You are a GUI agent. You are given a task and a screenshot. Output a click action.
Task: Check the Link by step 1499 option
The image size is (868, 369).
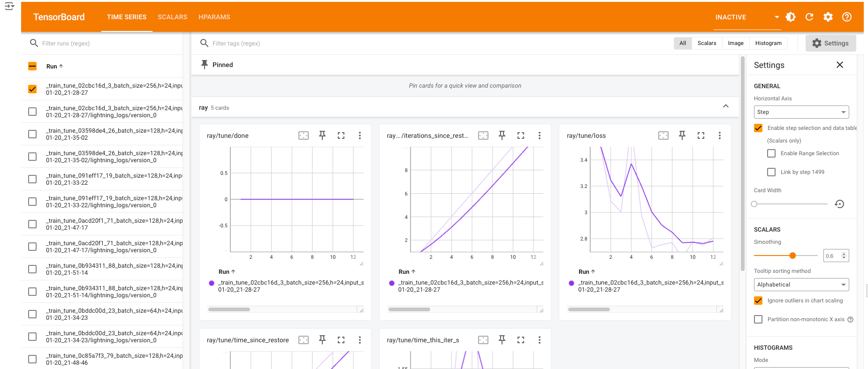(771, 172)
